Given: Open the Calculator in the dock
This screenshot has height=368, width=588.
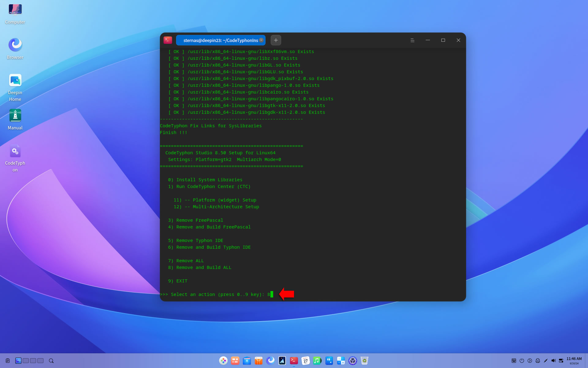Looking at the screenshot, I should coord(341,361).
